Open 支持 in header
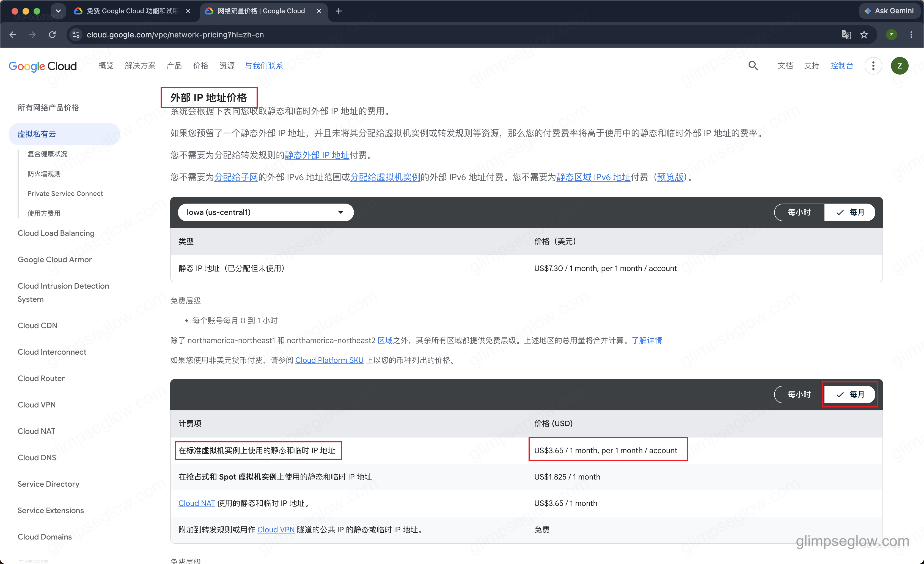 click(812, 66)
